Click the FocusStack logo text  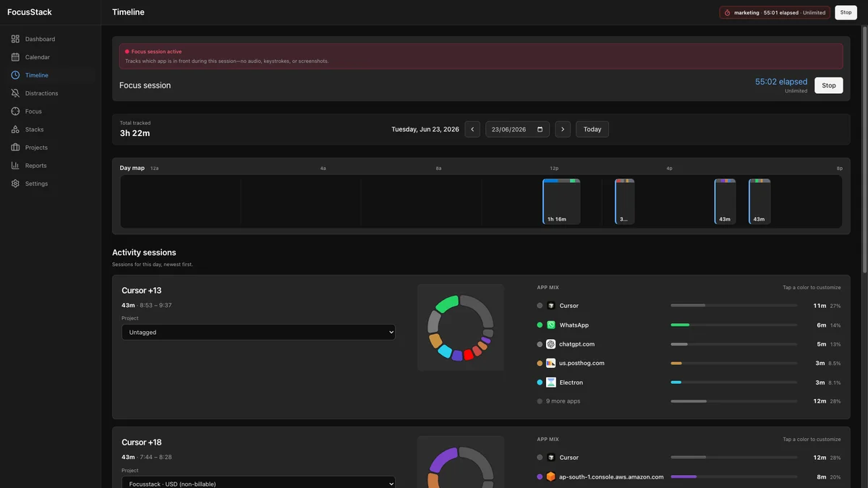(x=30, y=12)
